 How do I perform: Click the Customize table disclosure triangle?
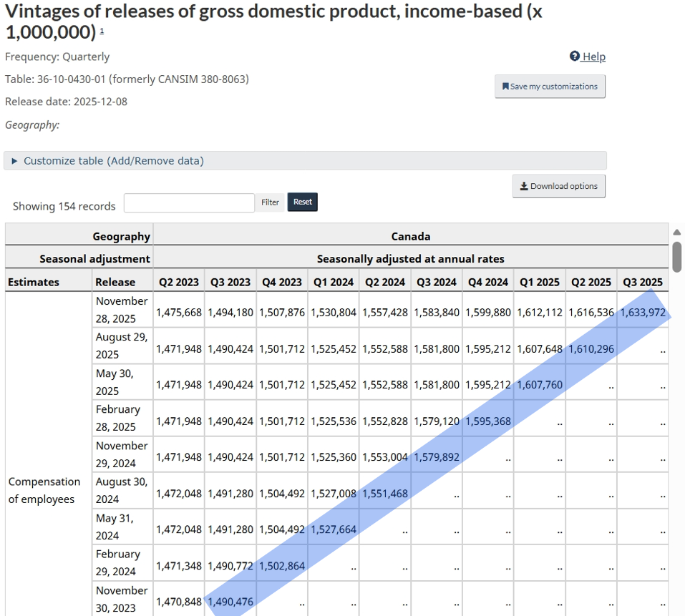coord(14,160)
